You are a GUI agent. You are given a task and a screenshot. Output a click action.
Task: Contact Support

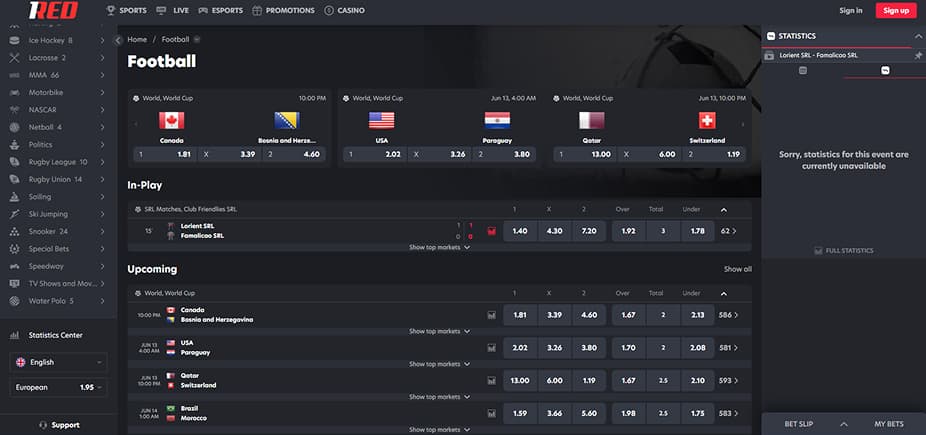click(x=58, y=425)
